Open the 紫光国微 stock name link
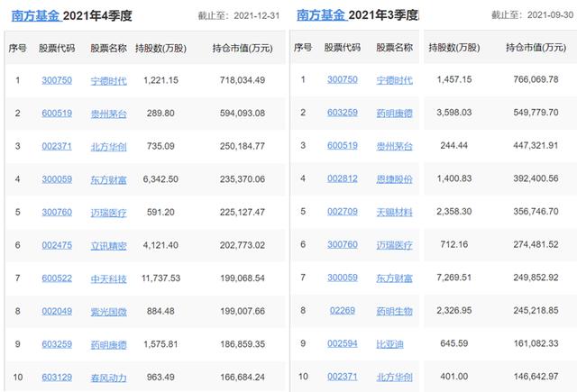This screenshot has width=577, height=392. [x=108, y=312]
